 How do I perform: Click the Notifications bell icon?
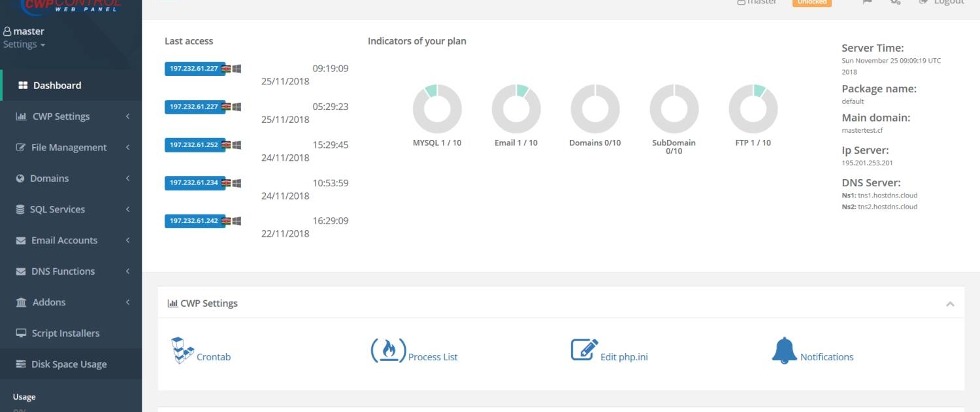(x=784, y=351)
